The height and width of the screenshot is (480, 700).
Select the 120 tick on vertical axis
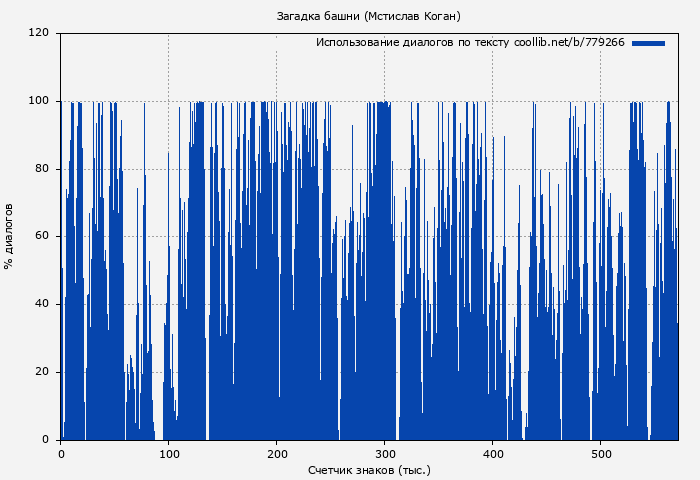pos(39,33)
